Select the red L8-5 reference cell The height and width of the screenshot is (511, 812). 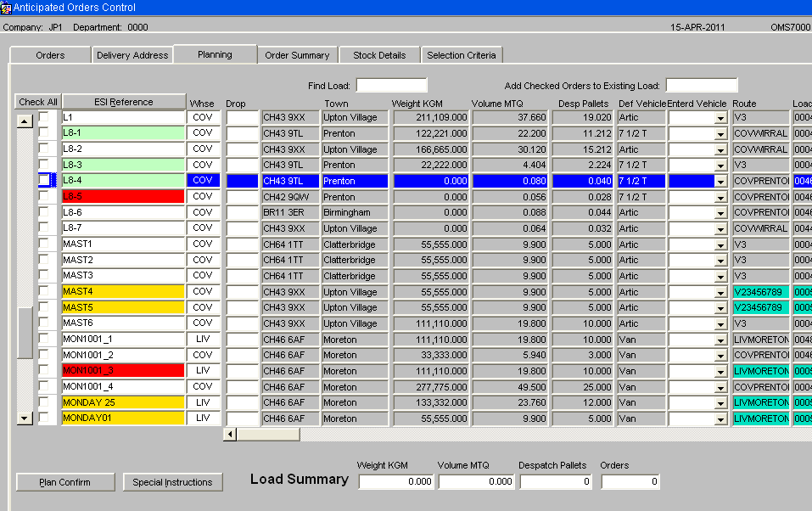click(x=123, y=196)
